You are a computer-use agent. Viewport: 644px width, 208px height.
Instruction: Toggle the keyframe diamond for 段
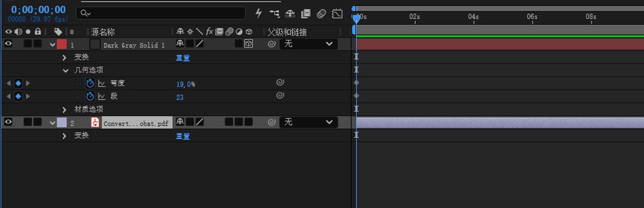pos(18,96)
